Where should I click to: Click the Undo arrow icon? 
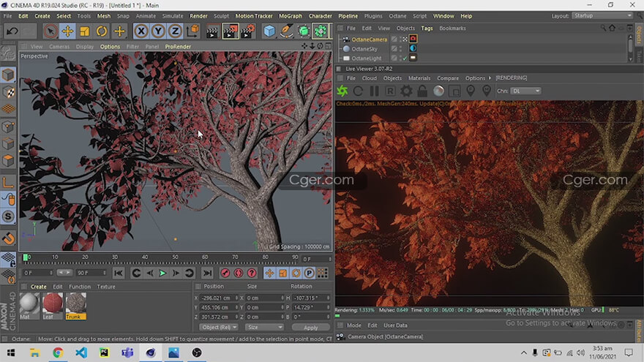pos(12,31)
